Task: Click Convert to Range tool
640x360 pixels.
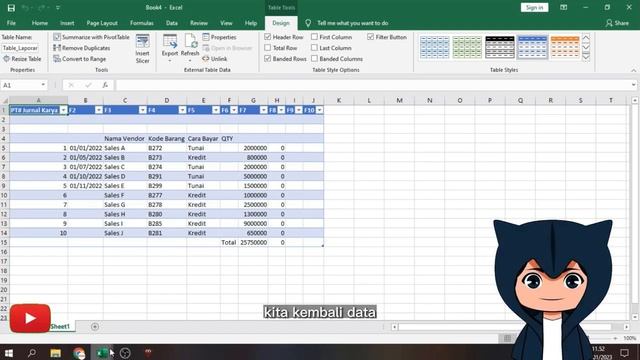Action: click(80, 59)
